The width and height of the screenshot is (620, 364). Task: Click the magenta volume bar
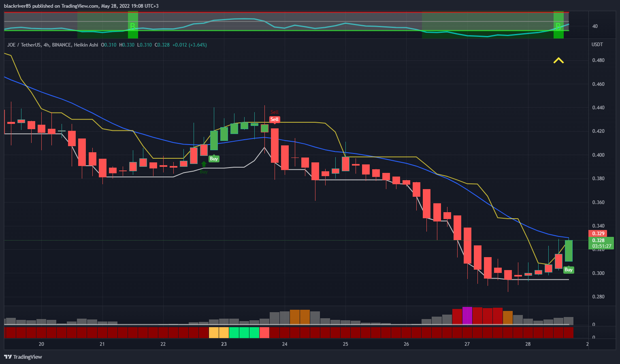pyautogui.click(x=467, y=315)
